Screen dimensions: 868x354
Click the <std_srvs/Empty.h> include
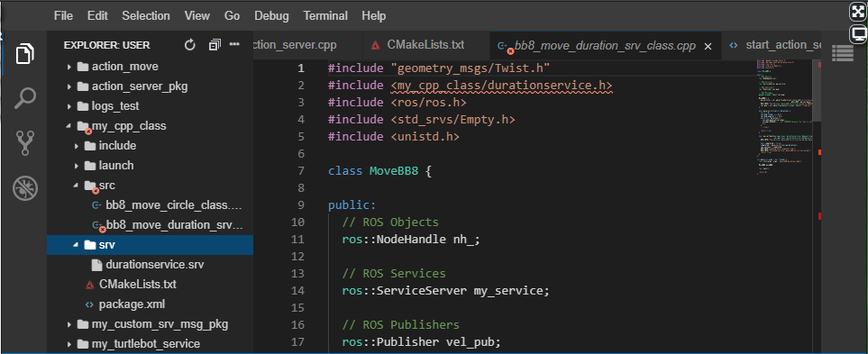[452, 120]
